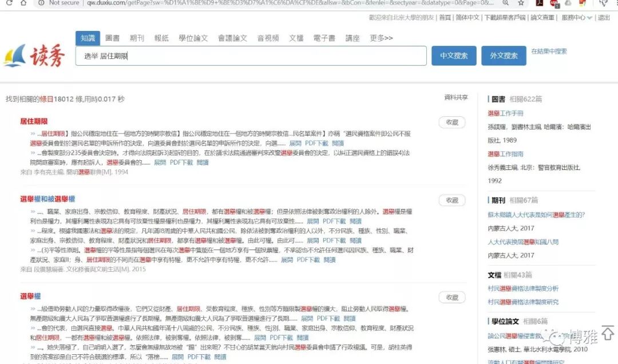Bookmark this page with the star icon
Viewport: 618px width, 364px height.
tap(521, 3)
